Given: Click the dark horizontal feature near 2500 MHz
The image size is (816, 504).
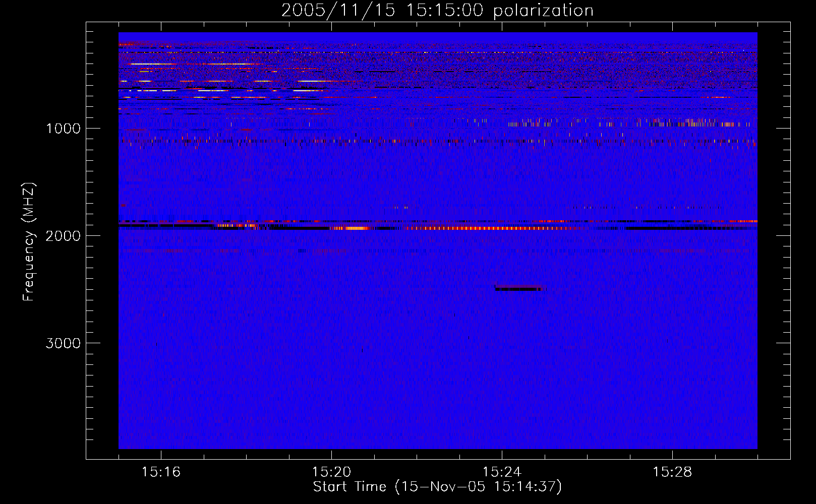Looking at the screenshot, I should (518, 288).
